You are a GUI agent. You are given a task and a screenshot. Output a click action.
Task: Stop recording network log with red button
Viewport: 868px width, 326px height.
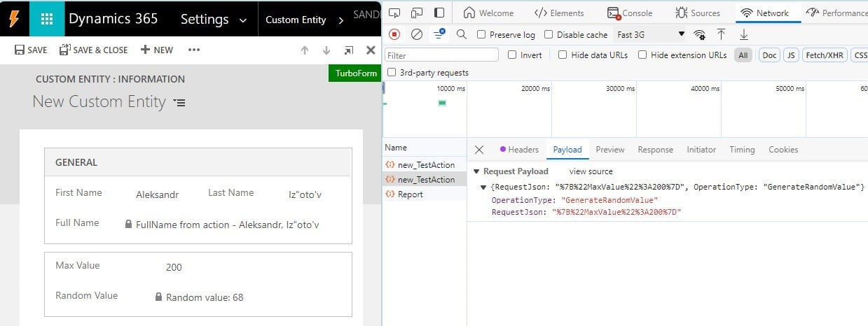(x=394, y=34)
